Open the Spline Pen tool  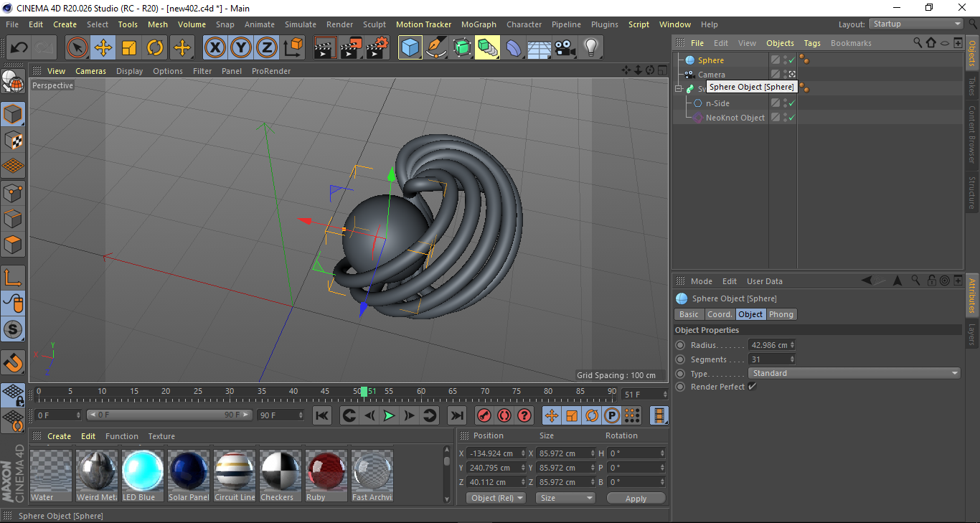point(435,48)
